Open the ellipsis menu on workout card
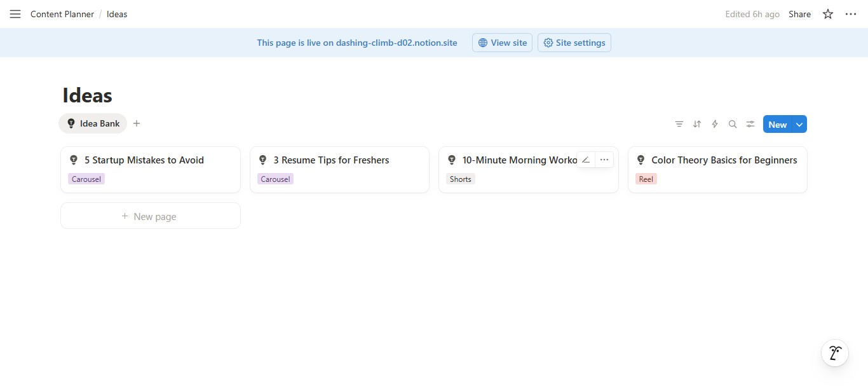Screen dimensions: 868x386 tap(604, 160)
